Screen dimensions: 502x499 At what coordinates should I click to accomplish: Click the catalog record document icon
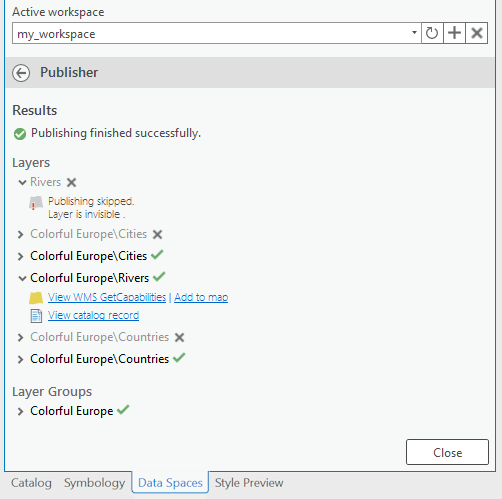pos(36,316)
